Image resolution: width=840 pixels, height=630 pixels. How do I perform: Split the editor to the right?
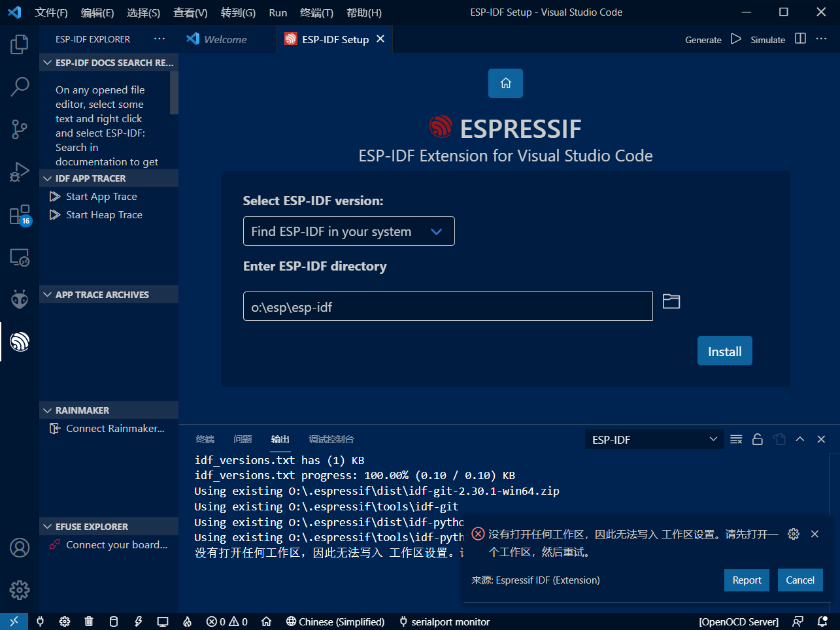point(800,39)
